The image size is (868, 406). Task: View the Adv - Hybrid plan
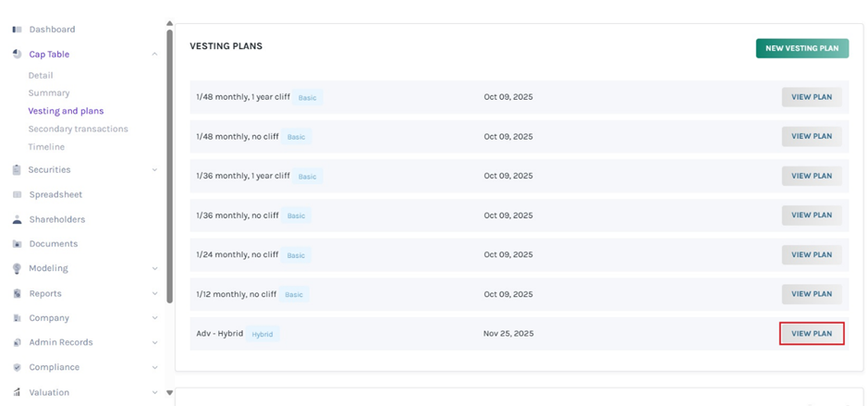pos(811,333)
